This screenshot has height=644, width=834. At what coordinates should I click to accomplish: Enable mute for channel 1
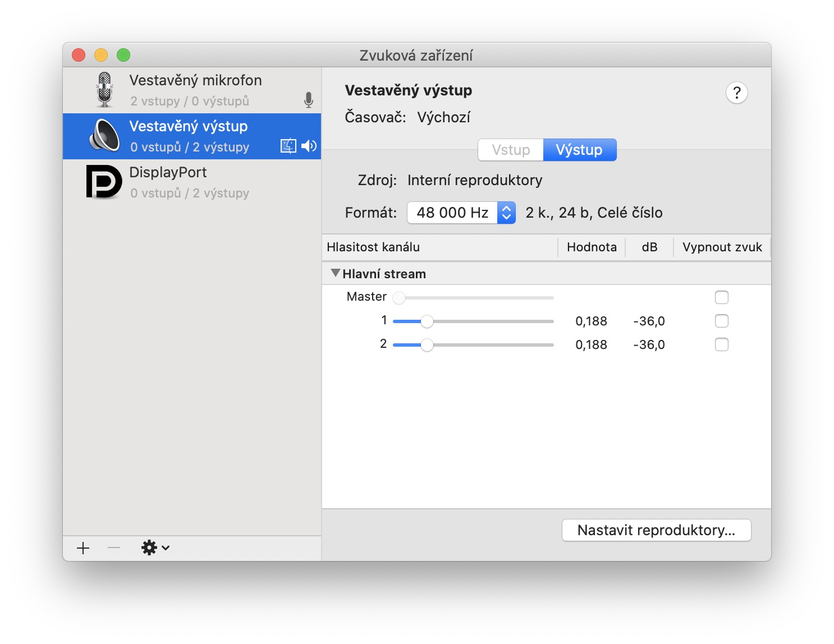[722, 321]
